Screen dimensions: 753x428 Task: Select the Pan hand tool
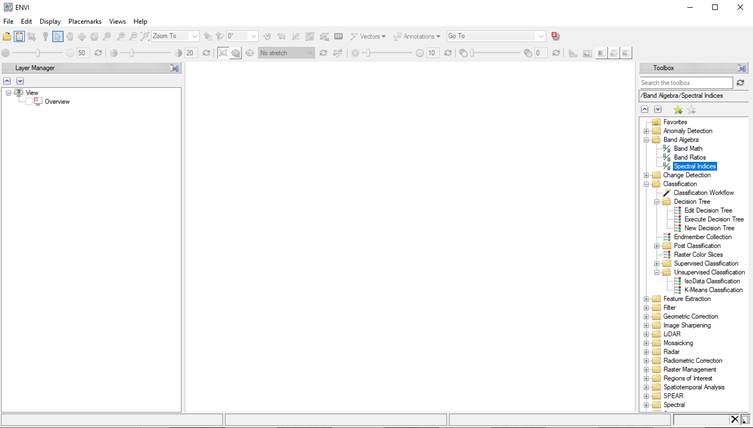(70, 36)
